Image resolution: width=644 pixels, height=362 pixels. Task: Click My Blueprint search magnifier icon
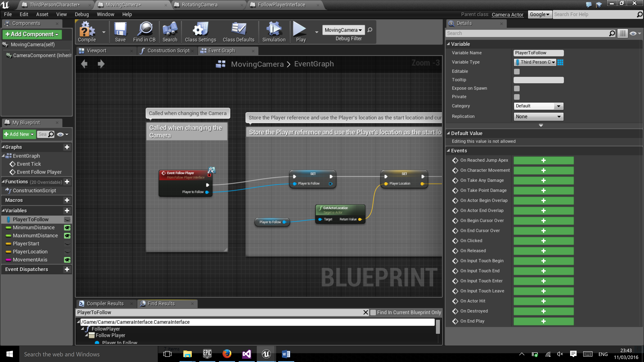coord(51,134)
